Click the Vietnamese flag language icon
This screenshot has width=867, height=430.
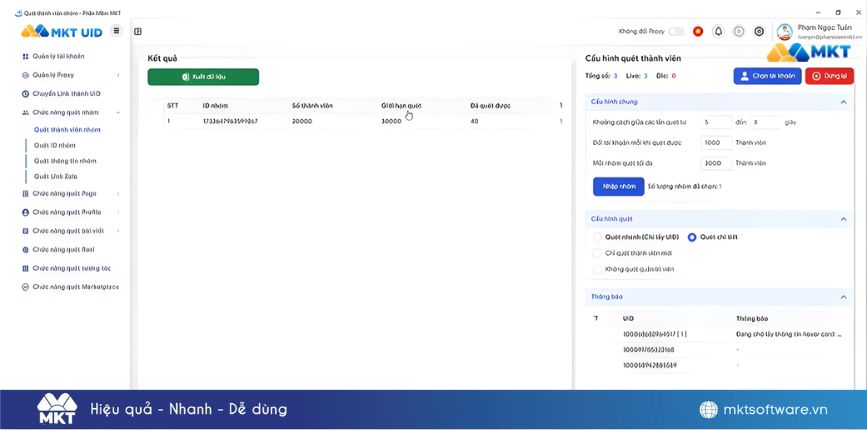pyautogui.click(x=697, y=32)
